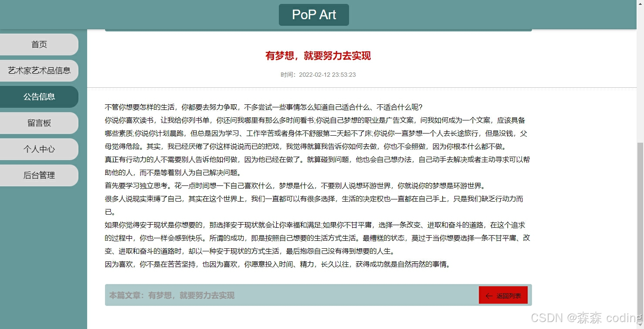Click the line starting 因为喜欢，你不是在苦苦坚持
The image size is (644, 329).
tap(278, 264)
